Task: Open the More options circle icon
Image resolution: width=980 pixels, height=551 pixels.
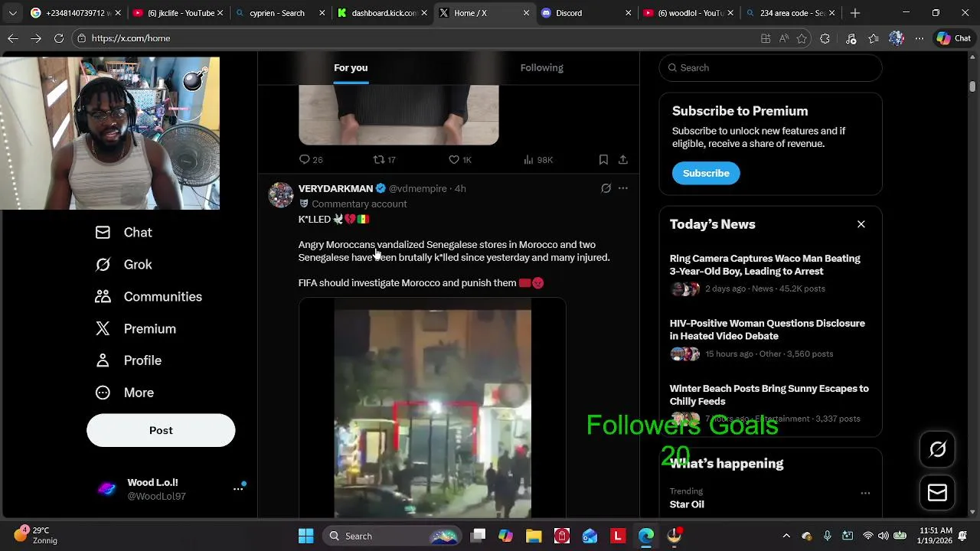Action: (103, 393)
